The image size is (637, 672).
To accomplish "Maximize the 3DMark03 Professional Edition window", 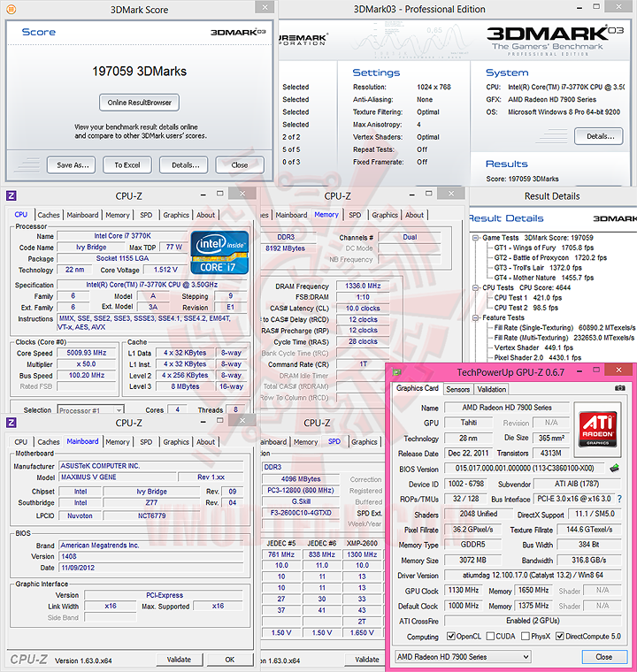I will (596, 6).
